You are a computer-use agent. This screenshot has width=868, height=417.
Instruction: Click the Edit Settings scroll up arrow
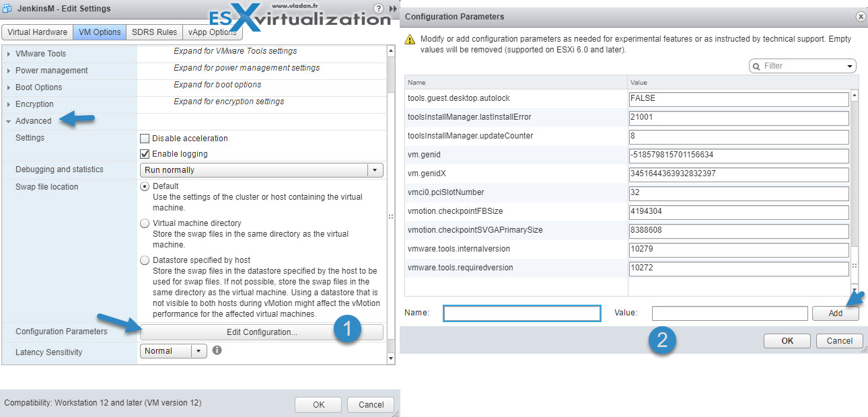point(392,50)
